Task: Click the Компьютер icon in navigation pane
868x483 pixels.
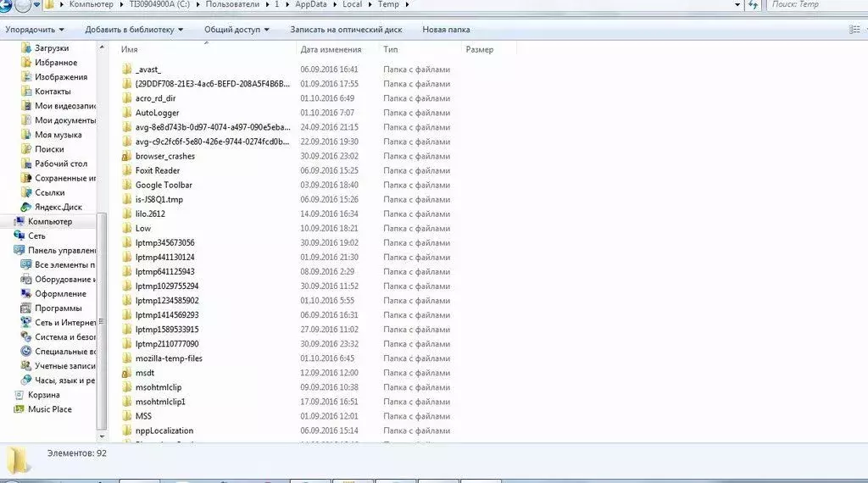Action: click(19, 221)
